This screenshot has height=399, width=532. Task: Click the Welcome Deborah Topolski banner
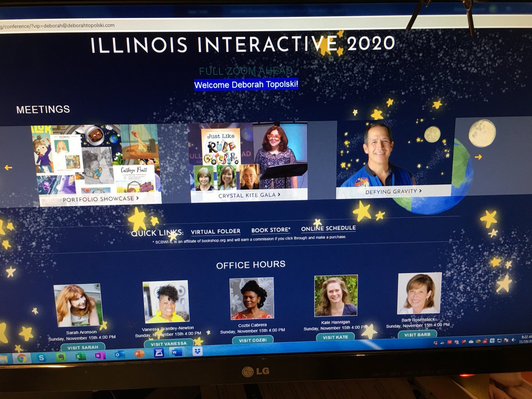tap(246, 84)
